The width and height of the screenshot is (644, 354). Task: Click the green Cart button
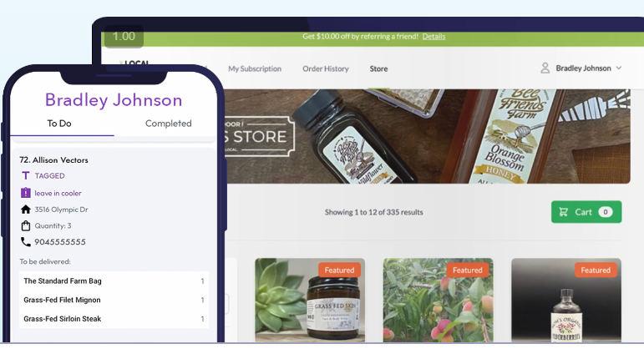tap(586, 212)
